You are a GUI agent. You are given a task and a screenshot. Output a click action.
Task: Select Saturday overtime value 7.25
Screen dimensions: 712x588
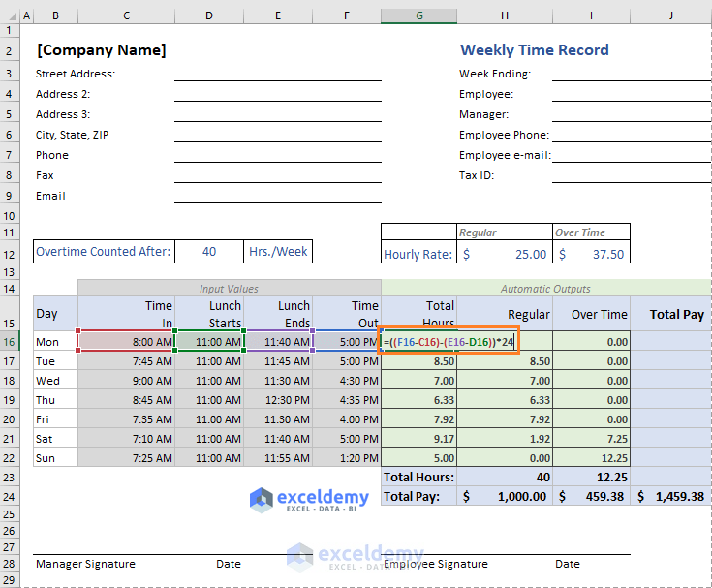[x=591, y=439]
